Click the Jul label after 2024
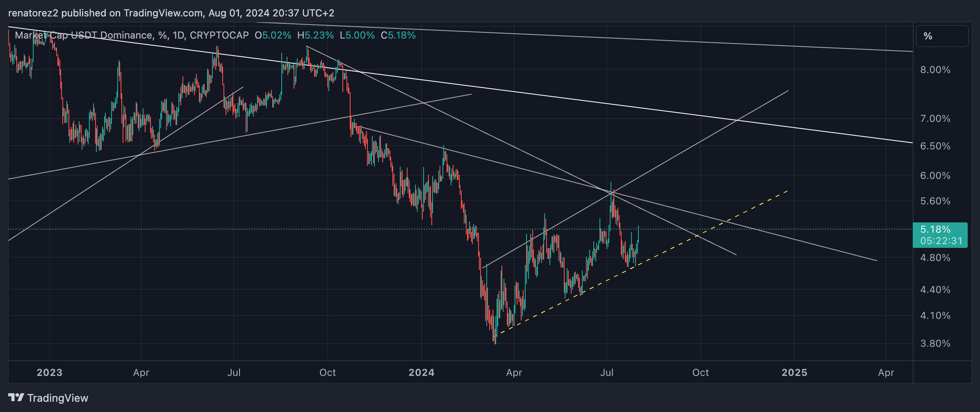The image size is (980, 412). [x=607, y=373]
